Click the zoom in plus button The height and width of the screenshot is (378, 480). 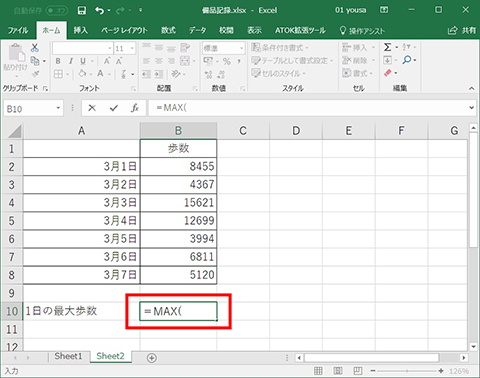(441, 371)
